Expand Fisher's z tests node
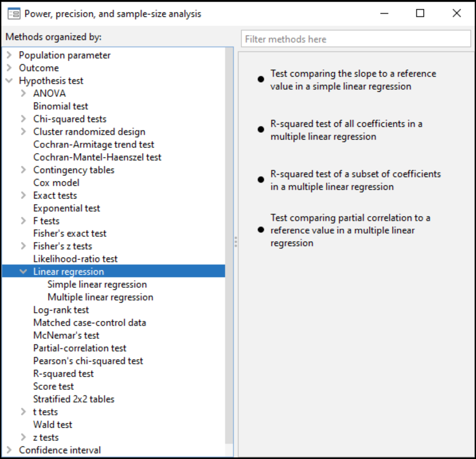The image size is (476, 459). click(x=23, y=246)
